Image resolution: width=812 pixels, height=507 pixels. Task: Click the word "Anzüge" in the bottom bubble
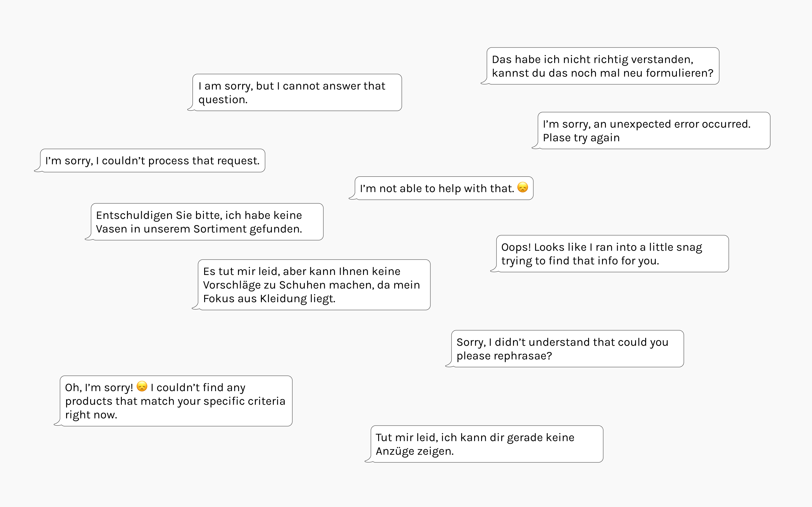(395, 451)
